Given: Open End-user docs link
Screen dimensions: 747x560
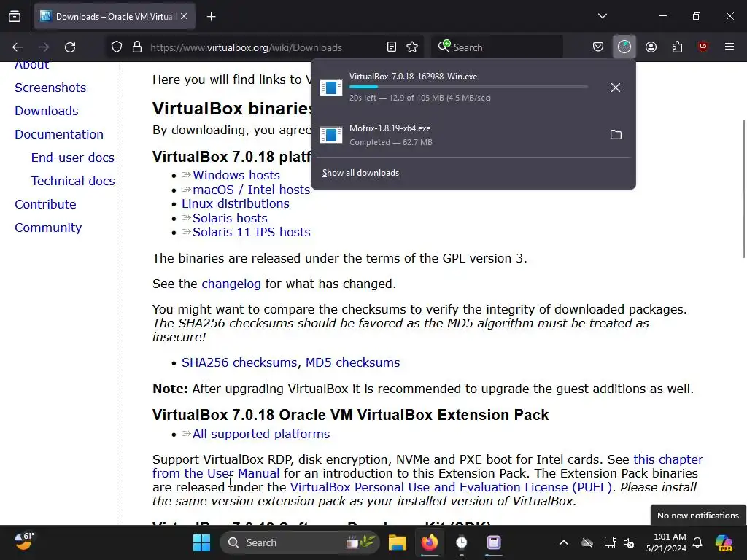Looking at the screenshot, I should point(73,157).
